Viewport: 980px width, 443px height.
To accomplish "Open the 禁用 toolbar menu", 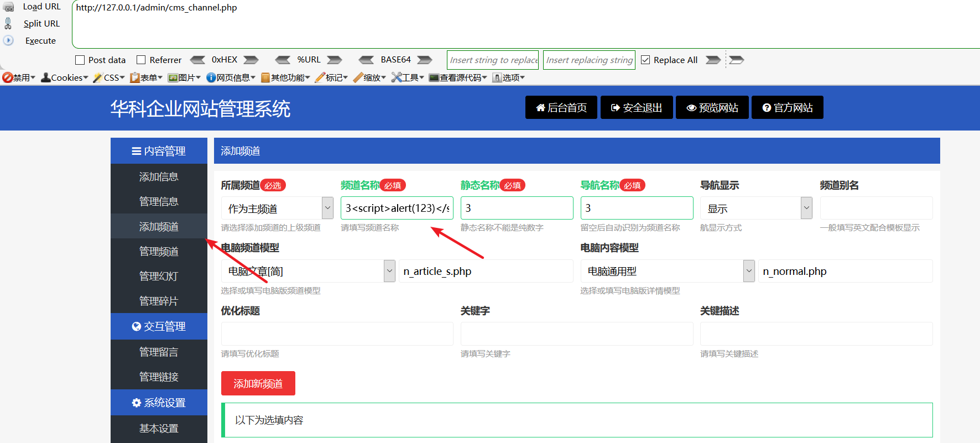I will 19,77.
